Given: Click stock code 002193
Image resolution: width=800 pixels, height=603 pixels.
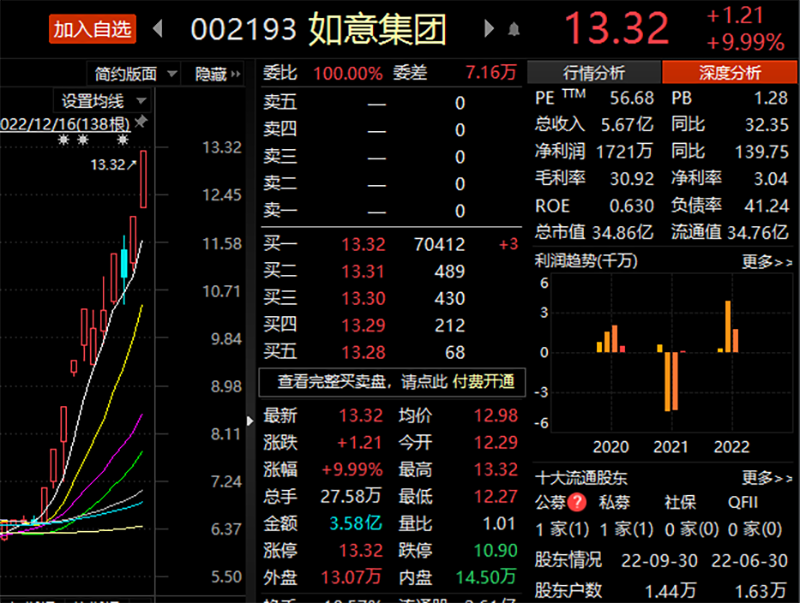Looking at the screenshot, I should click(x=243, y=29).
